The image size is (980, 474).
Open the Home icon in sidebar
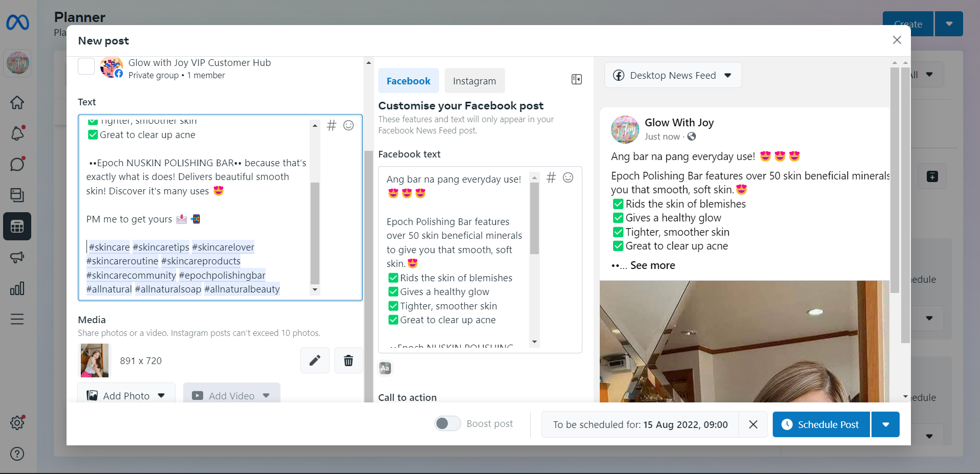pos(17,102)
